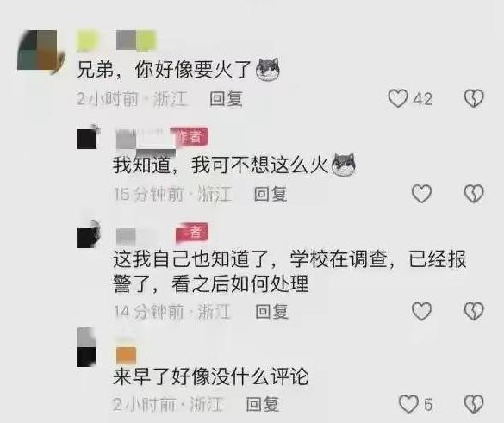Reply to the "来早了好像没什么评论" comment
This screenshot has width=504, height=423.
coord(262,404)
